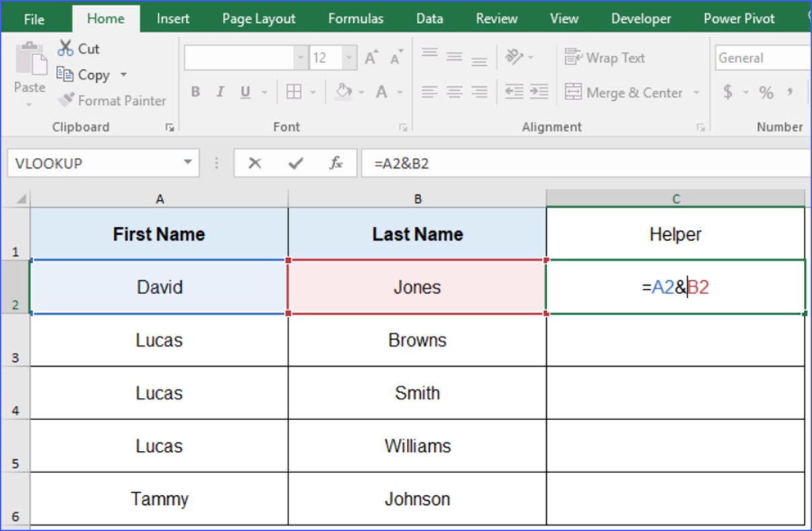
Task: Open the font size dropdown
Action: point(348,58)
